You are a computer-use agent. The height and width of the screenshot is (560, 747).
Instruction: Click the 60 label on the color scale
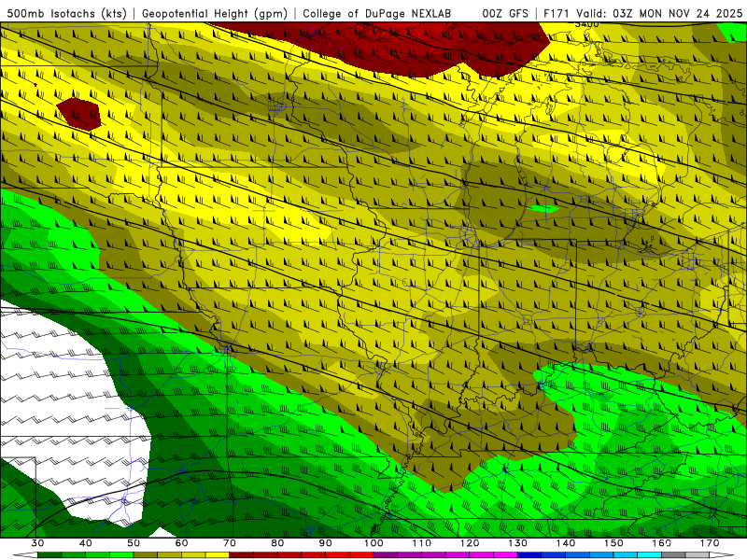point(181,543)
